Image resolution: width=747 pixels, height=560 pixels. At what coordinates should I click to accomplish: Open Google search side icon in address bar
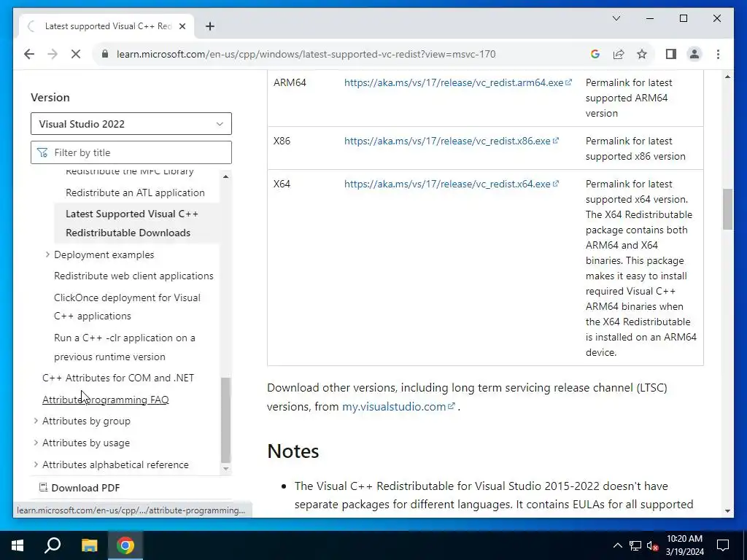click(x=595, y=54)
